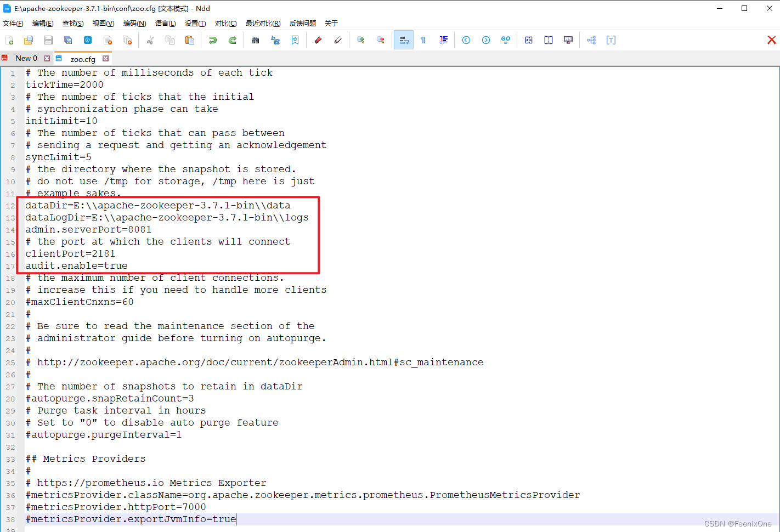Image resolution: width=780 pixels, height=532 pixels.
Task: Click the line 'initLimit=10'
Action: coord(61,121)
